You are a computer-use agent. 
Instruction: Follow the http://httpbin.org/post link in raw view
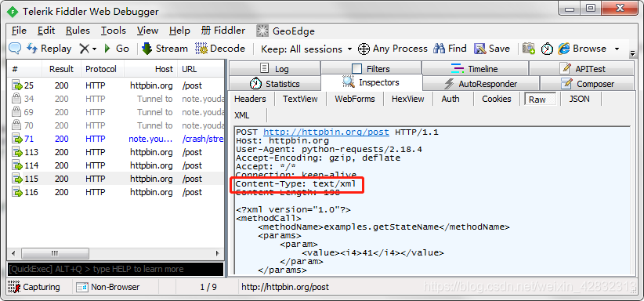[326, 132]
